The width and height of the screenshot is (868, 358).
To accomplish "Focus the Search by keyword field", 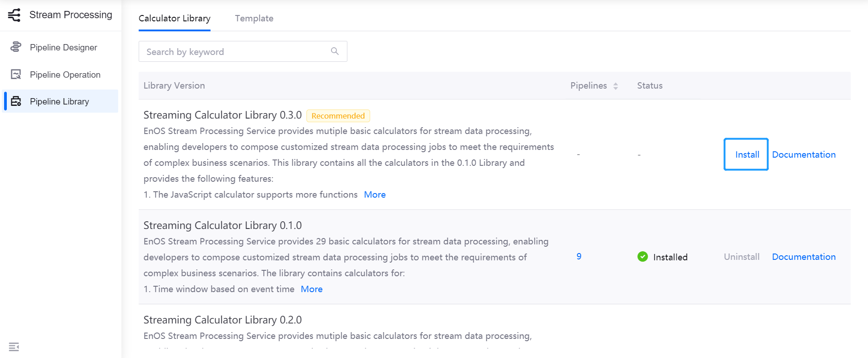I will (243, 51).
